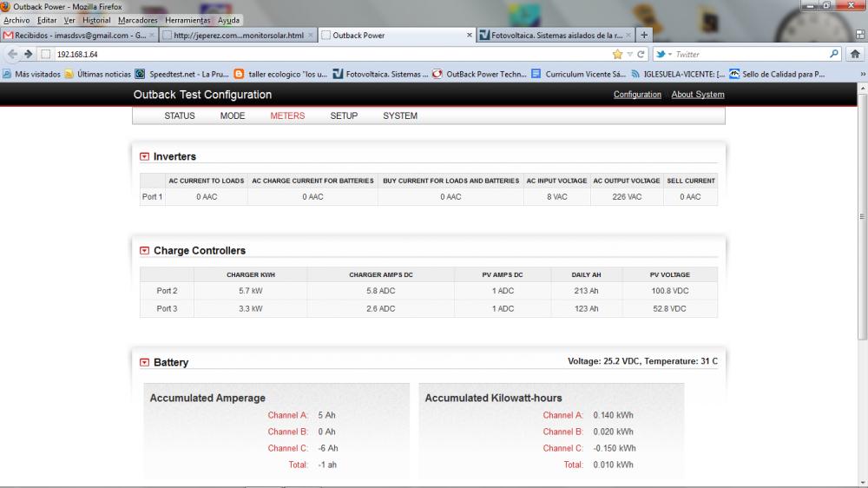Screen dimensions: 868x488
Task: Switch to Fotovoltaica Sistemas aislados tab
Action: pyautogui.click(x=556, y=35)
